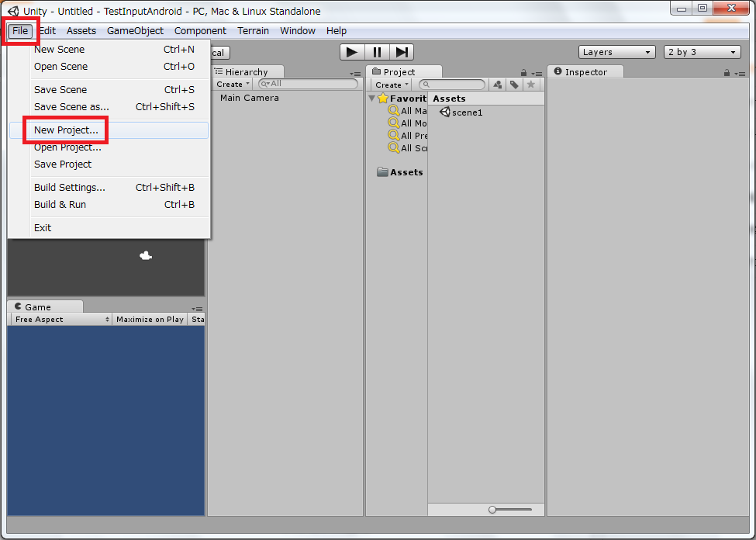Open Project panel options menu
The width and height of the screenshot is (756, 540).
pos(537,74)
